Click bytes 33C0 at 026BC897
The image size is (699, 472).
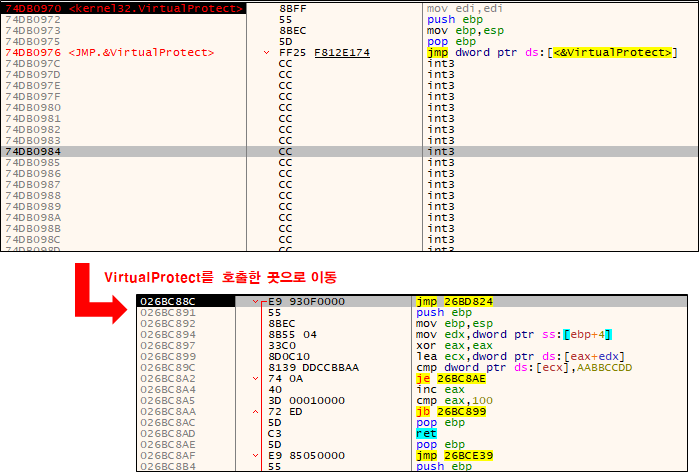pyautogui.click(x=282, y=345)
